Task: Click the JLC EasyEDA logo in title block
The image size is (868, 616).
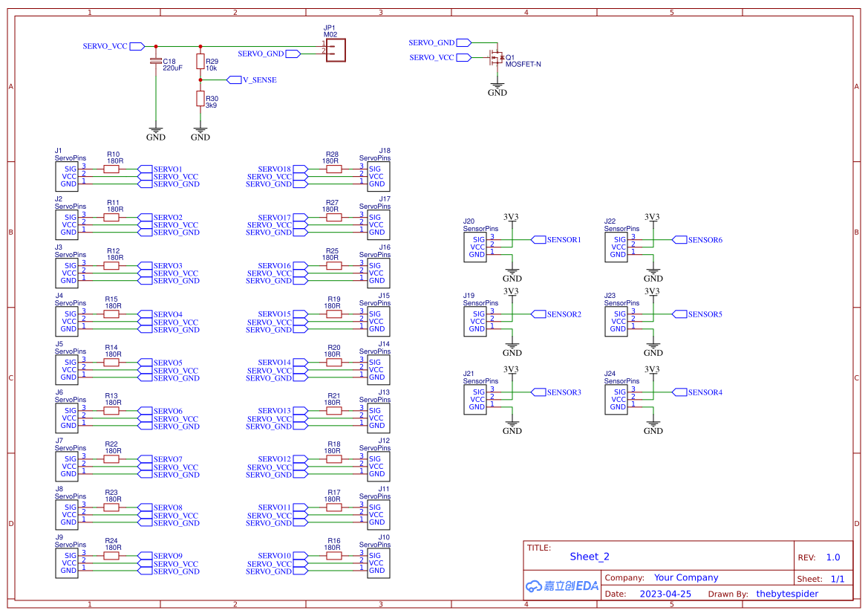Action: tap(561, 586)
